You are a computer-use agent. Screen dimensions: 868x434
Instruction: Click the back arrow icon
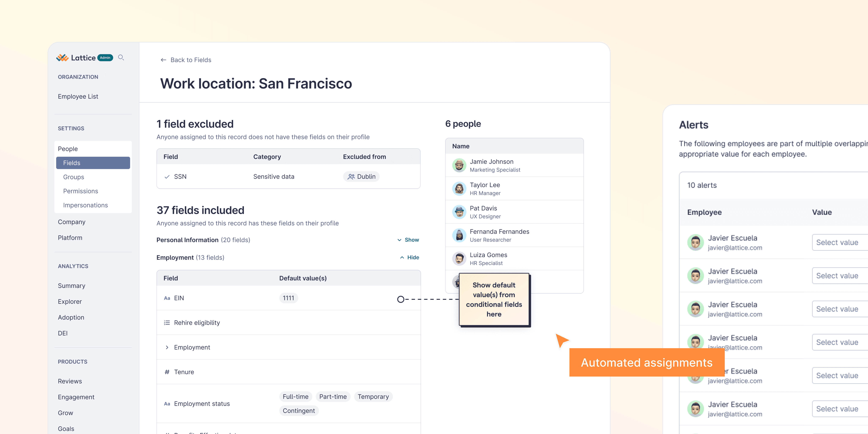163,60
